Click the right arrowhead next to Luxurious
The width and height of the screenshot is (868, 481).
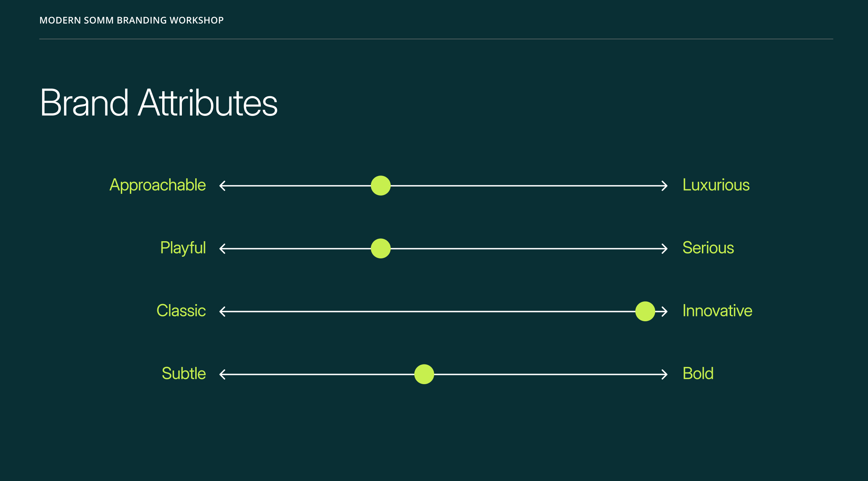[x=664, y=185]
